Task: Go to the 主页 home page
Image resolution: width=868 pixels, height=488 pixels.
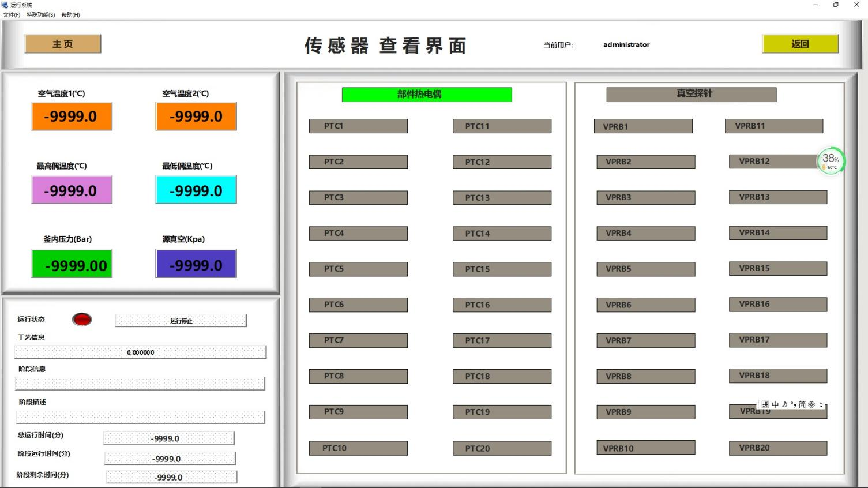Action: click(x=63, y=44)
